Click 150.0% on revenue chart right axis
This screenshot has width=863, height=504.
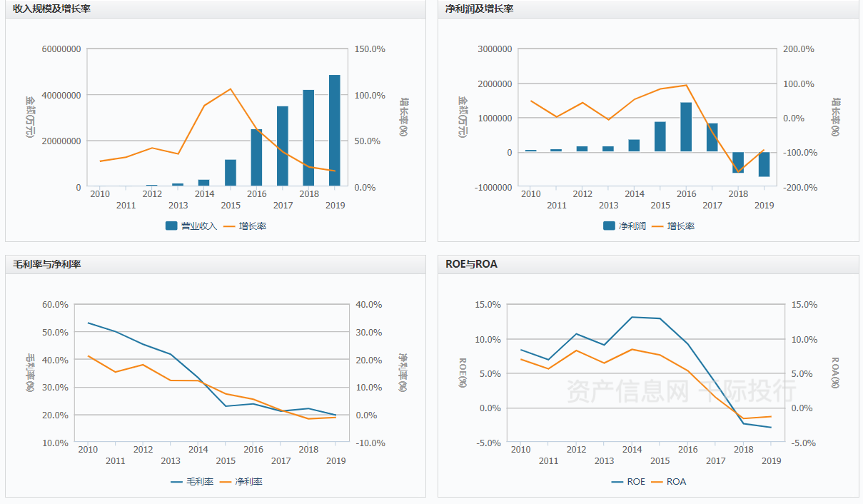tap(370, 49)
